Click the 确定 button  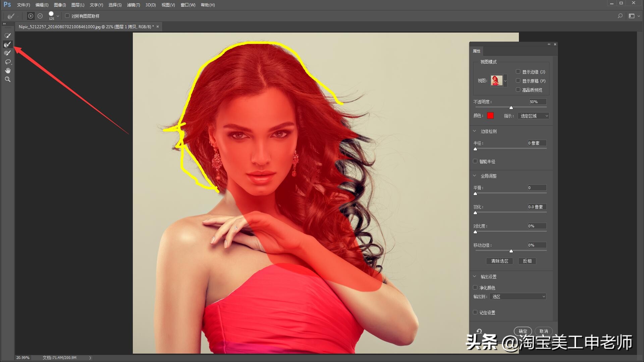523,331
